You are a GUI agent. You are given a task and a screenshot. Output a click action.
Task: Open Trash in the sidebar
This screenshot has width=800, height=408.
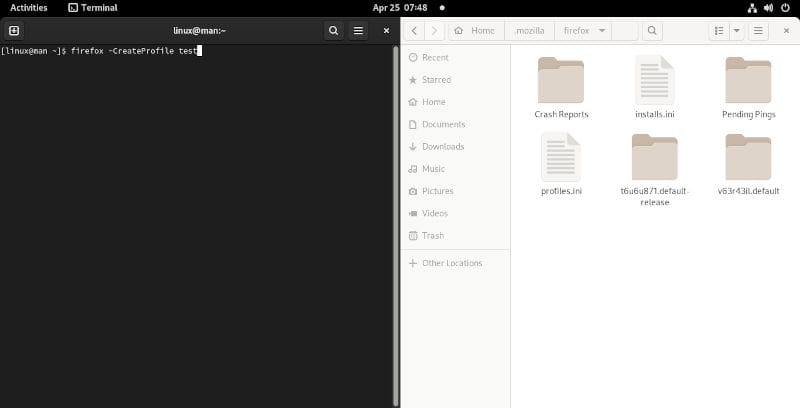pos(455,236)
